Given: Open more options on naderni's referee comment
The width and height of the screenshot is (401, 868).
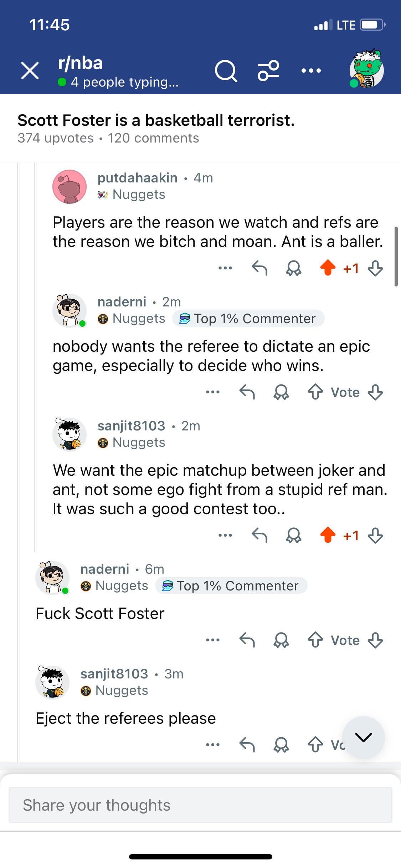Looking at the screenshot, I should click(x=213, y=392).
